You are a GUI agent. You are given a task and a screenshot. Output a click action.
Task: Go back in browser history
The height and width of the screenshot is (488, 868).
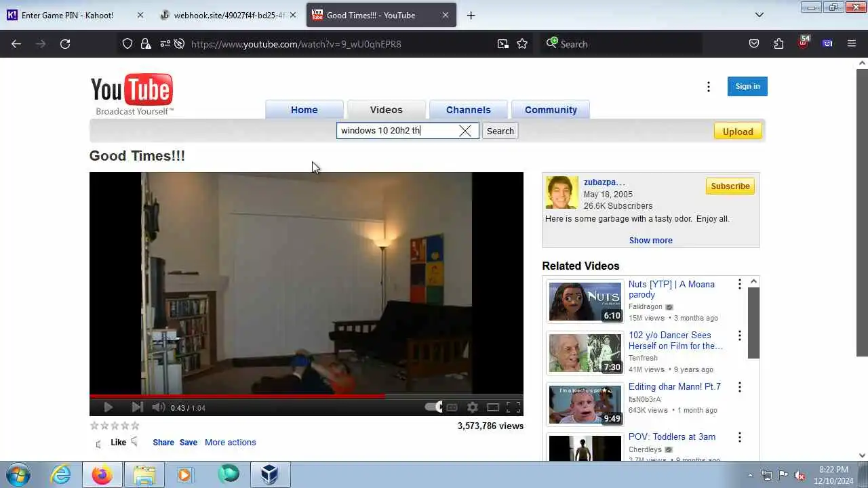click(16, 43)
